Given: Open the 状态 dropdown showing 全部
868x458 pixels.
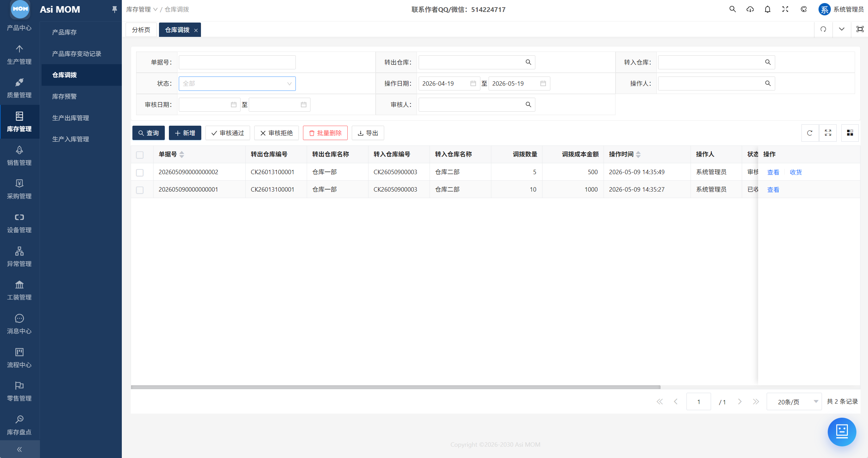Looking at the screenshot, I should pyautogui.click(x=237, y=83).
